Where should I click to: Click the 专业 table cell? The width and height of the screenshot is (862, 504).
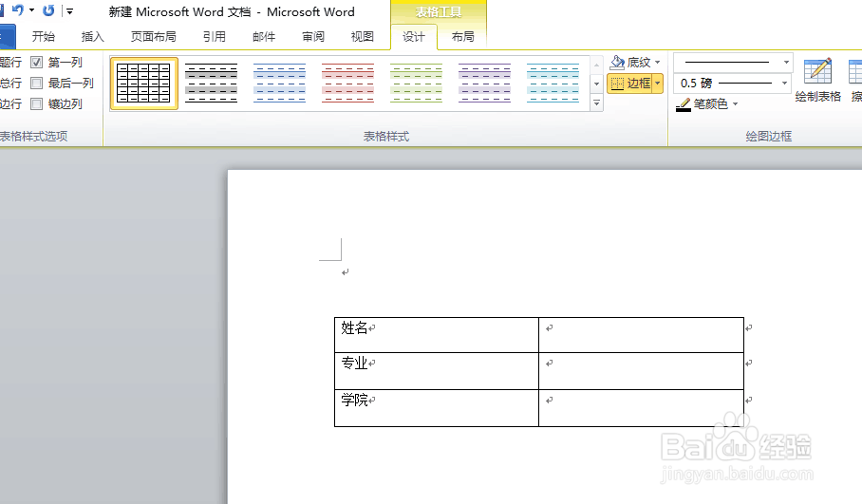(437, 371)
